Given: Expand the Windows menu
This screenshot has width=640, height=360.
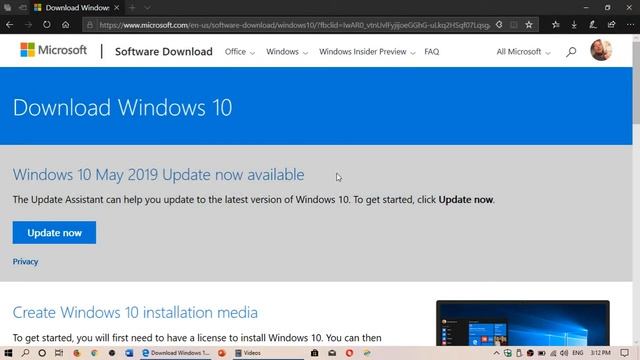Looking at the screenshot, I should pyautogui.click(x=287, y=52).
